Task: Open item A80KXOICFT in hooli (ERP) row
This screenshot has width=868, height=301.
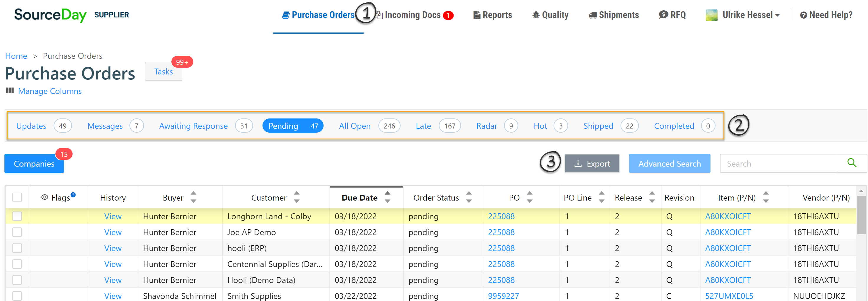Action: (x=728, y=248)
